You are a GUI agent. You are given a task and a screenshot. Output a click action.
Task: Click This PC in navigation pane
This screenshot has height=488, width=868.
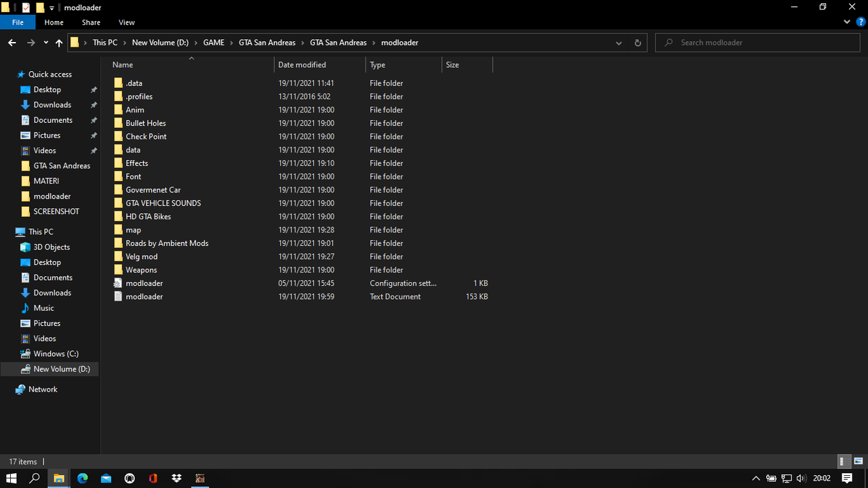[41, 232]
